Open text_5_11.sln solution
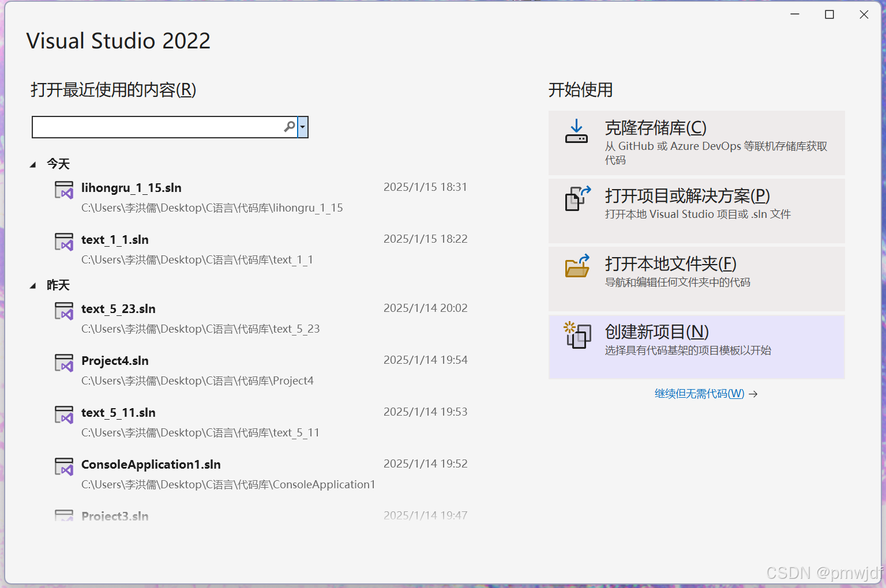This screenshot has width=886, height=588. tap(118, 412)
